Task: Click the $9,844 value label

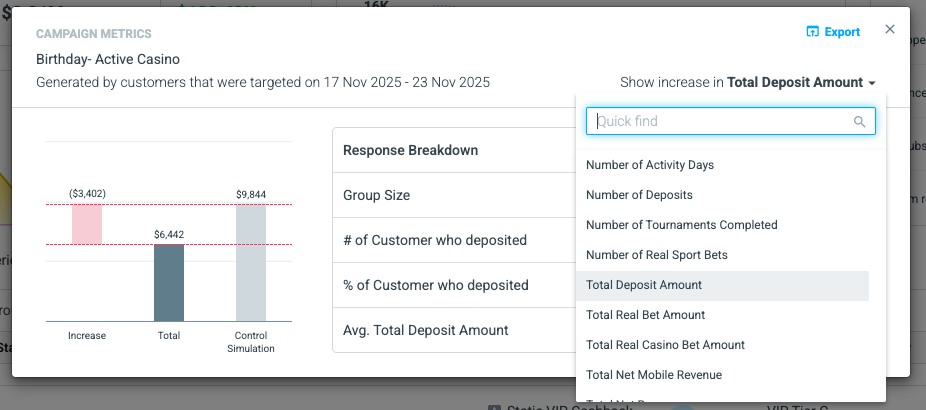Action: [251, 194]
